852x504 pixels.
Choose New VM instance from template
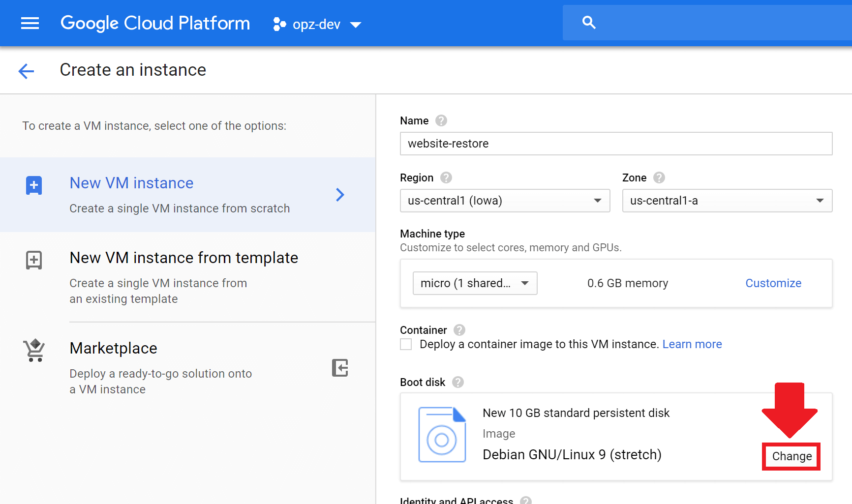[188, 277]
